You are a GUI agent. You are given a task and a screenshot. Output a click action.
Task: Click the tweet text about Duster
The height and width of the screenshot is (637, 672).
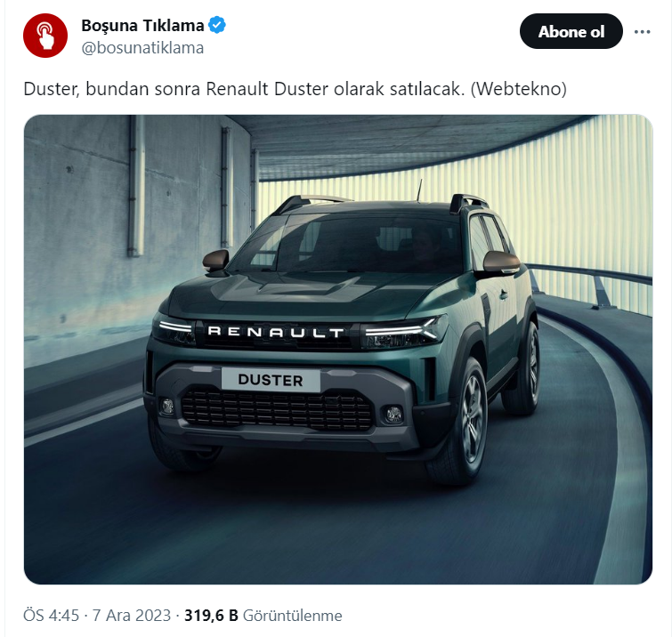tap(295, 89)
